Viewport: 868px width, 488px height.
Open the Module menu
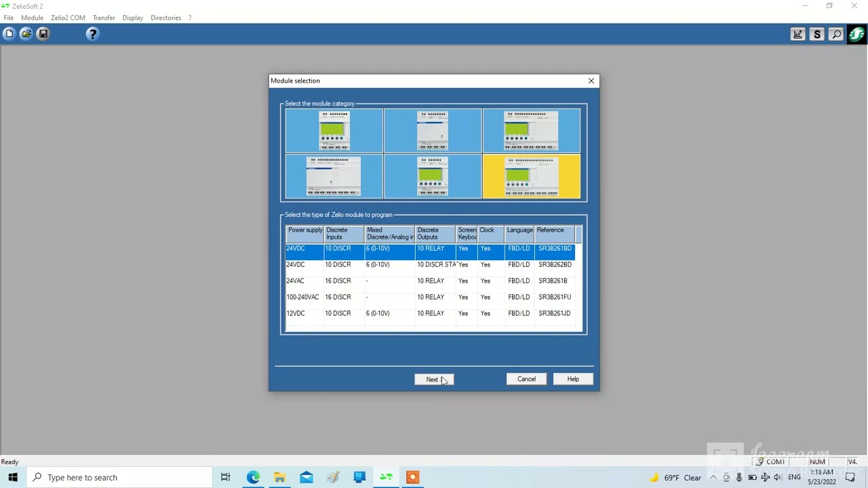32,18
